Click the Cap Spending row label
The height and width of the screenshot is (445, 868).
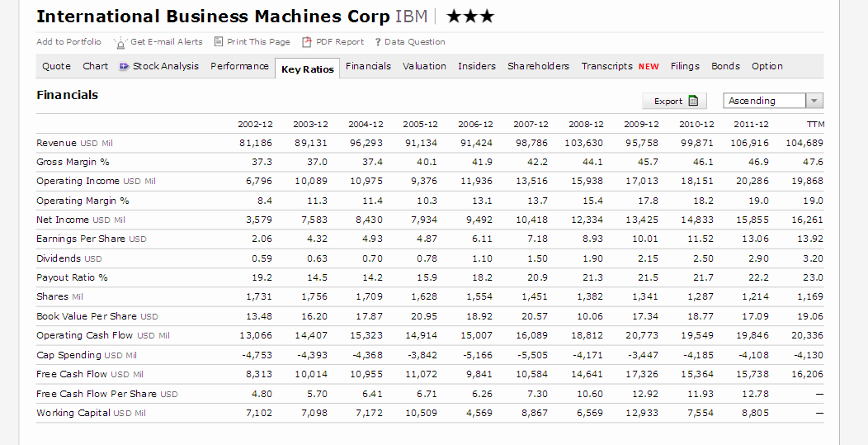(87, 355)
